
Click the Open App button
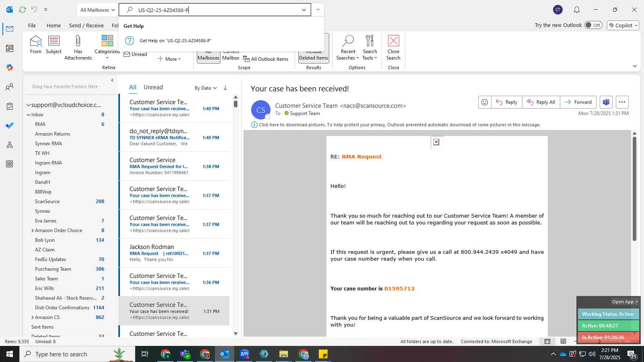[x=625, y=302]
